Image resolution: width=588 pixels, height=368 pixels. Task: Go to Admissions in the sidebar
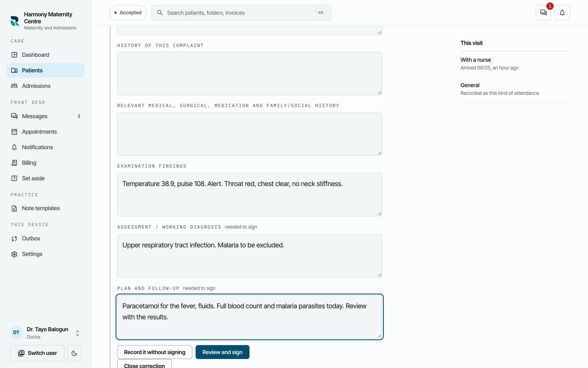[x=45, y=86]
